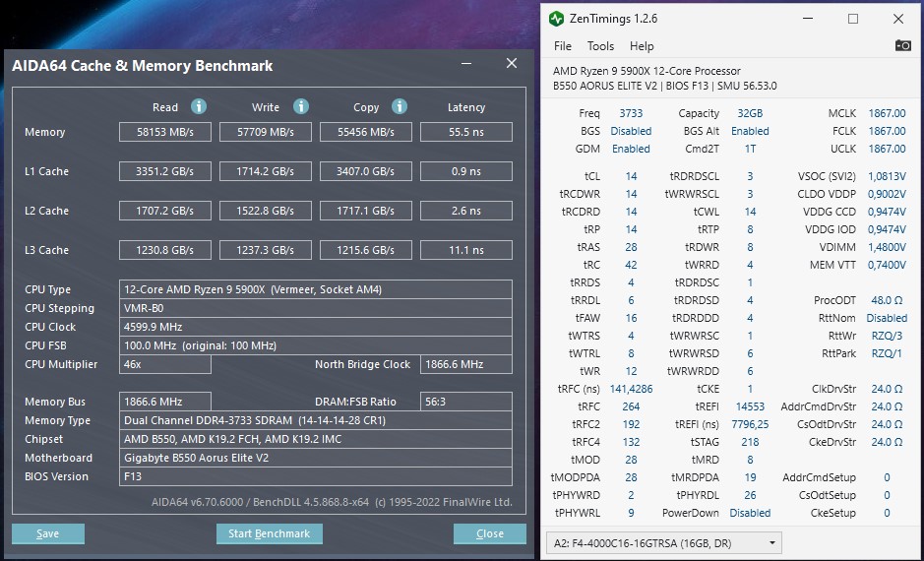This screenshot has width=924, height=561.
Task: Click the ZenTimings app logo icon
Action: pyautogui.click(x=556, y=19)
